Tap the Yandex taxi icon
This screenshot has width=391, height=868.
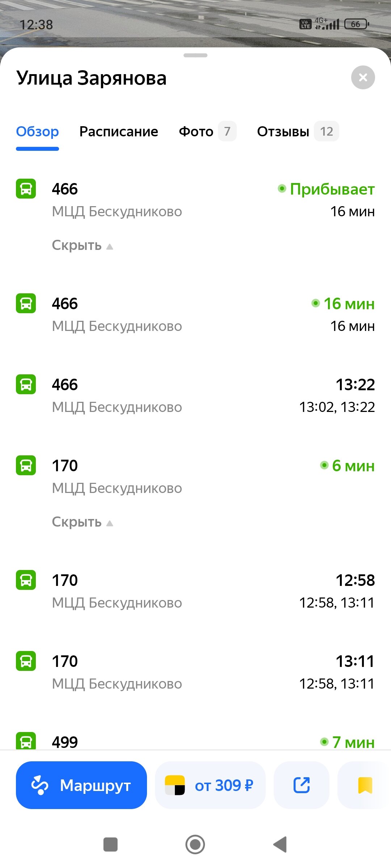(x=175, y=785)
